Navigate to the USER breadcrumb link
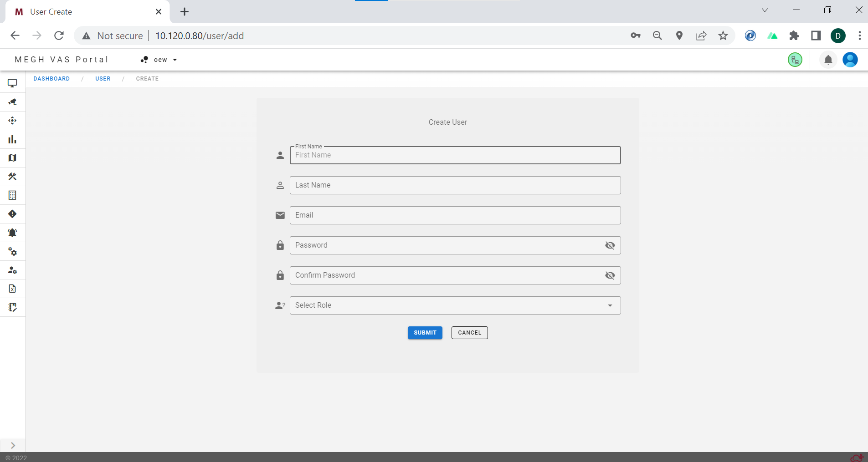 103,79
